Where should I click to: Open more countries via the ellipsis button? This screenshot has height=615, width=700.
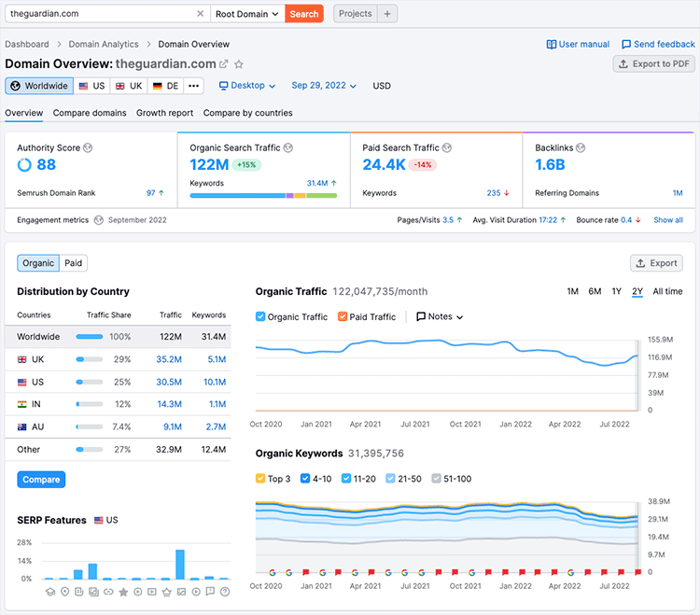[x=193, y=86]
